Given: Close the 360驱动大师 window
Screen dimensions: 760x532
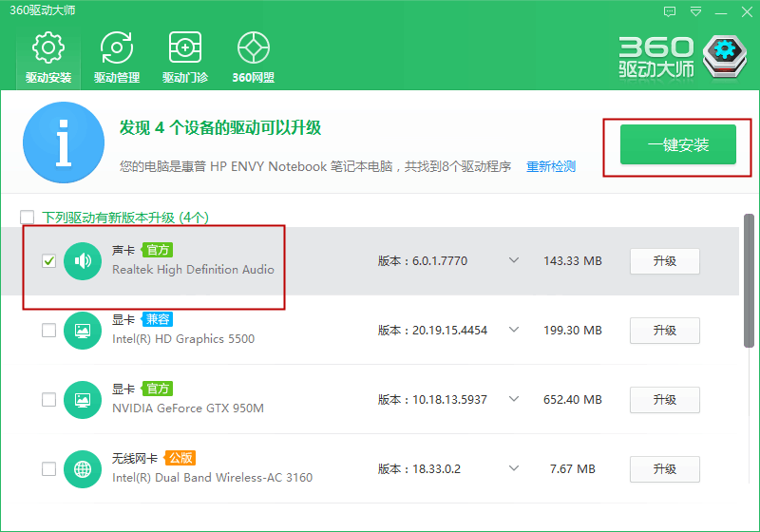Looking at the screenshot, I should click(x=747, y=12).
